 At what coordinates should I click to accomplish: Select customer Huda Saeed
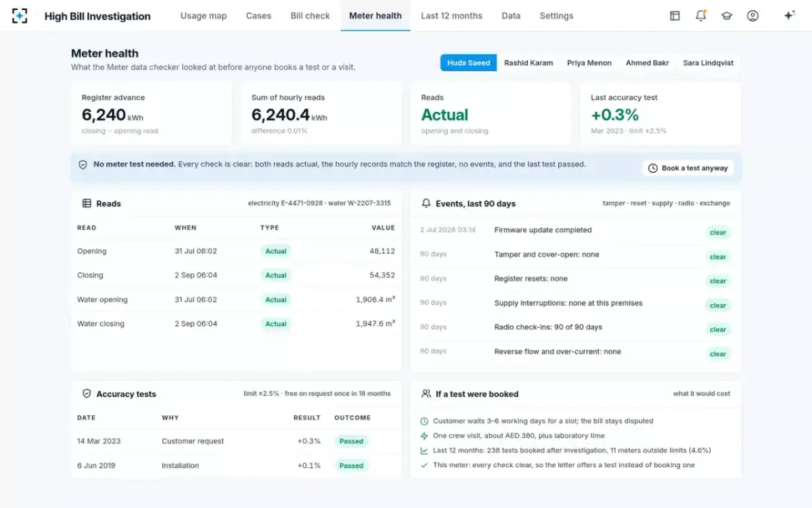(468, 63)
